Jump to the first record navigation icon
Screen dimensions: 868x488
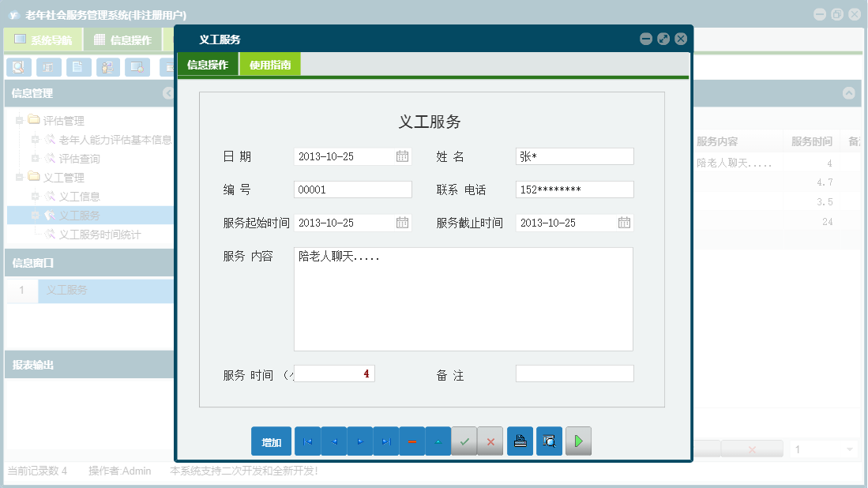[307, 441]
